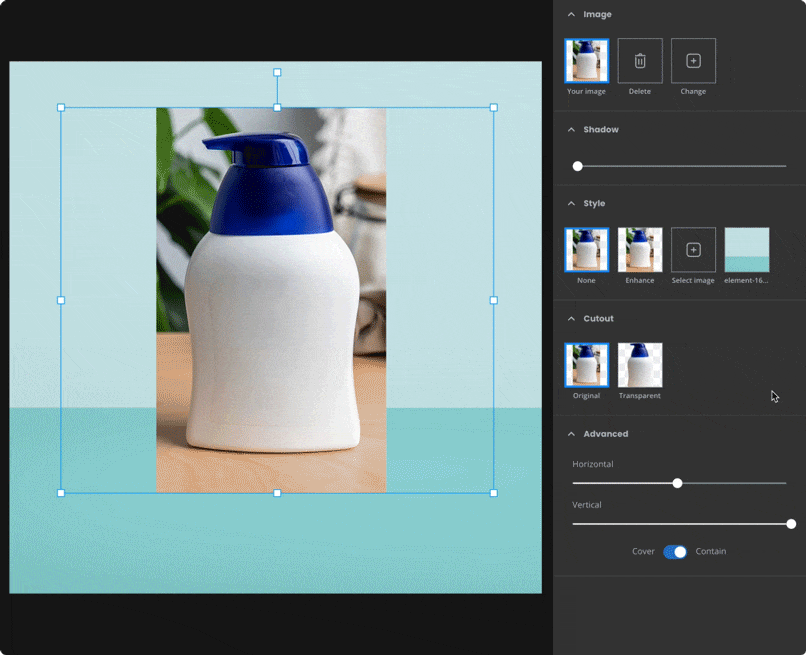Collapse the Image section
806x655 pixels.
coord(571,14)
